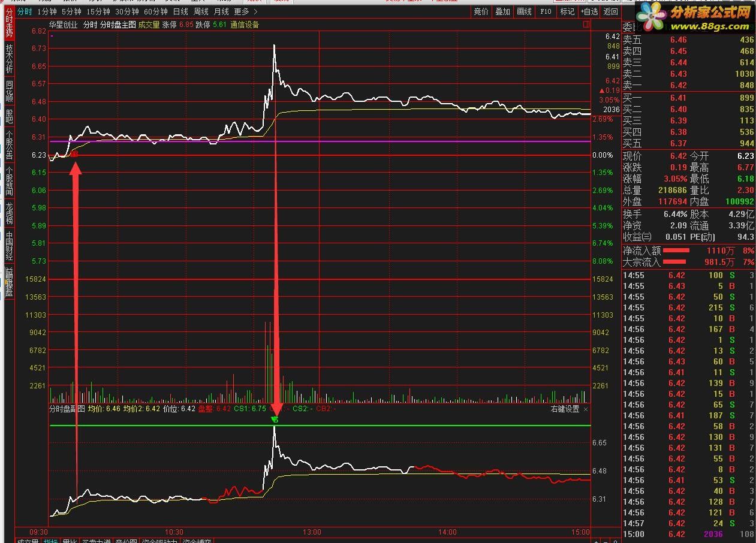Select the 卖五 6.46 order row
Image resolution: width=756 pixels, height=543 pixels.
pos(689,40)
